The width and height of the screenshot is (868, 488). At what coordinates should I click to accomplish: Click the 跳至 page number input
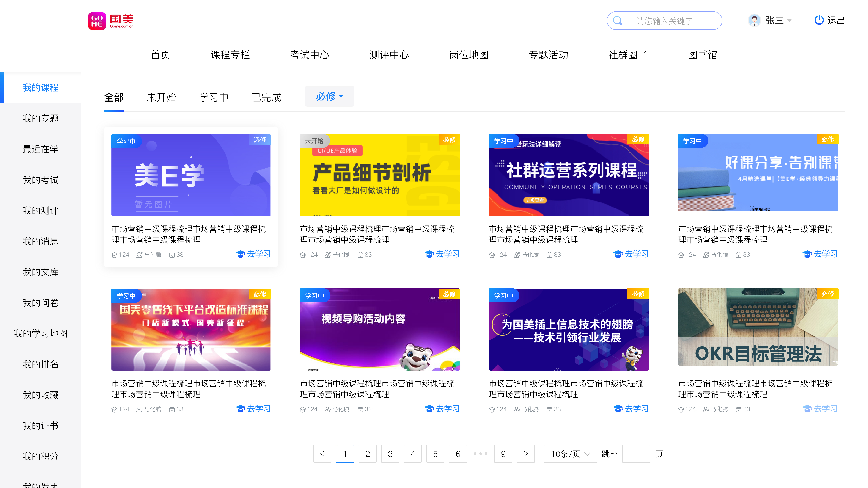636,454
